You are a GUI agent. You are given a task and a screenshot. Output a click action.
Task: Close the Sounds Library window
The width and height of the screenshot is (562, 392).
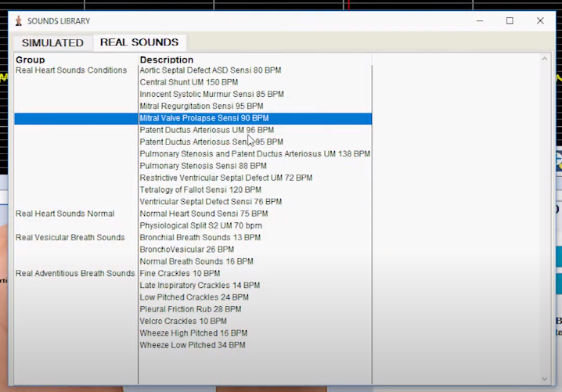(540, 21)
